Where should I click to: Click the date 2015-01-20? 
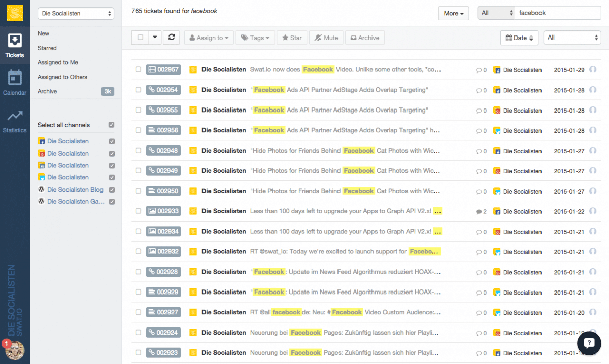pos(569,313)
